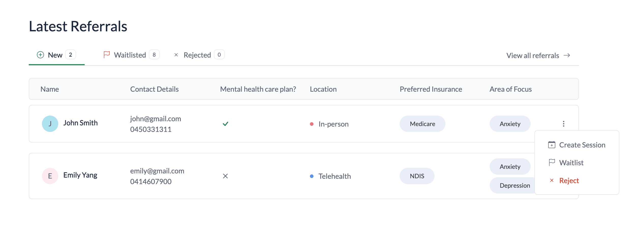The height and width of the screenshot is (233, 644).
Task: Click the Medicare insurance tag
Action: [x=422, y=124]
